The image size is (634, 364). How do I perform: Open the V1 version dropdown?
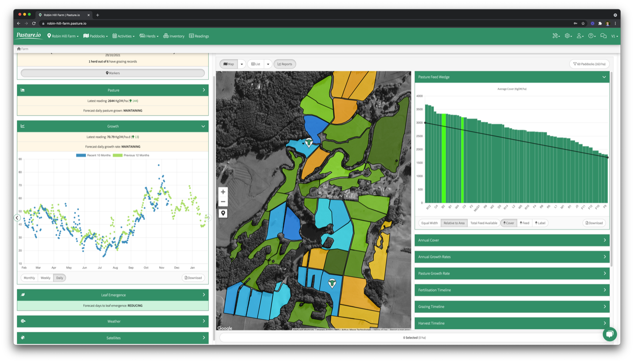pyautogui.click(x=614, y=36)
